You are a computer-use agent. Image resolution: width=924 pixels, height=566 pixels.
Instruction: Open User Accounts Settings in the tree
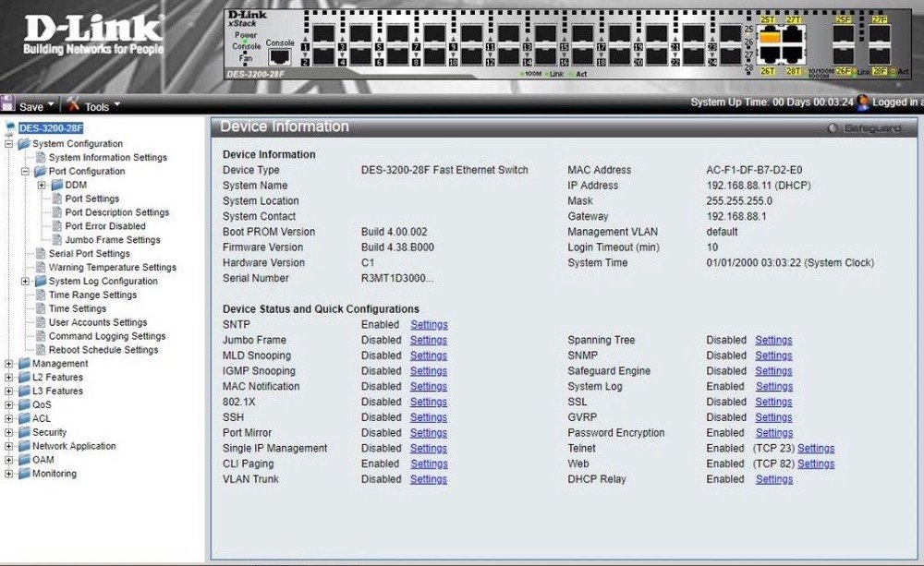(x=97, y=322)
